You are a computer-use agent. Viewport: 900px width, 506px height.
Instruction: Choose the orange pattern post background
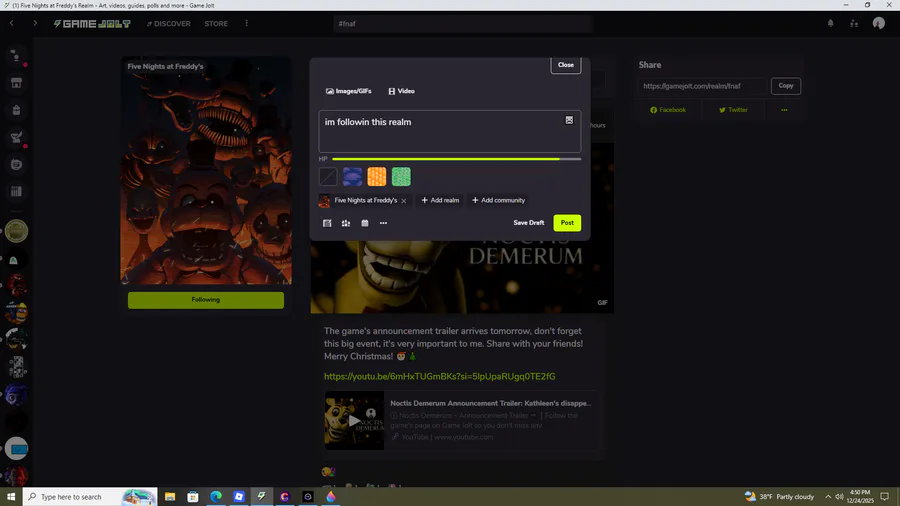(377, 177)
